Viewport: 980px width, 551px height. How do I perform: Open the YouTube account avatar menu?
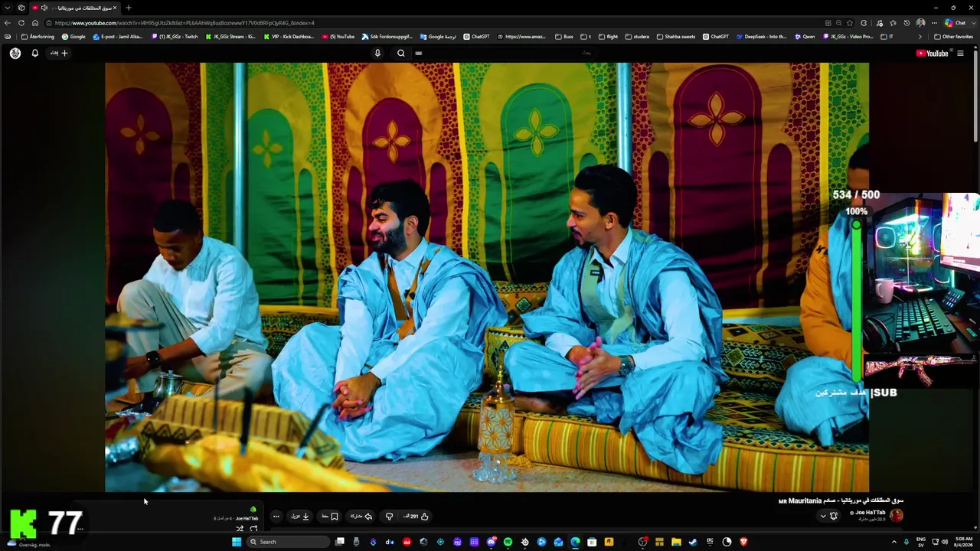tap(15, 53)
